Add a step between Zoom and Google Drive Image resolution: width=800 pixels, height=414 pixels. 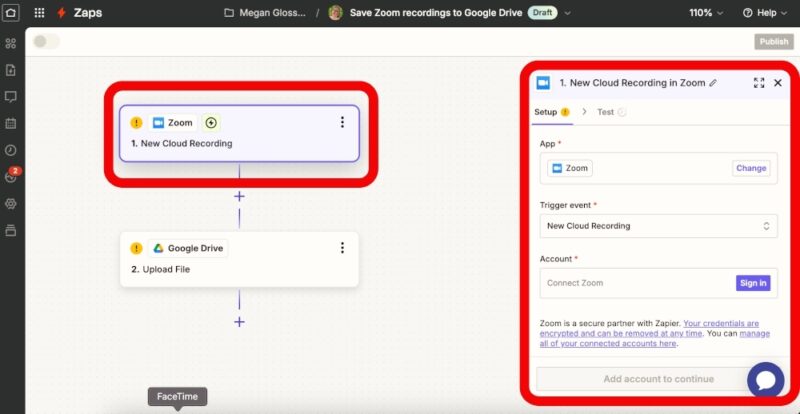pos(239,197)
